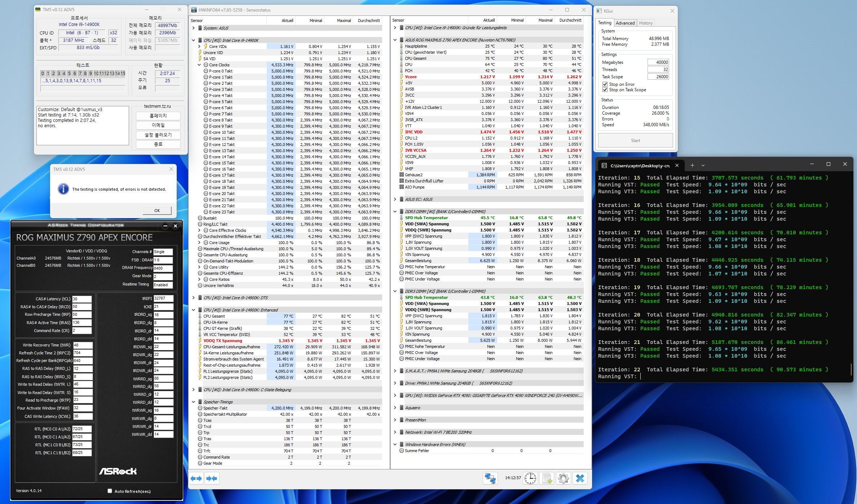857x504 pixels.
Task: Open HWiNFO sensor settings gear icon
Action: coord(563,478)
